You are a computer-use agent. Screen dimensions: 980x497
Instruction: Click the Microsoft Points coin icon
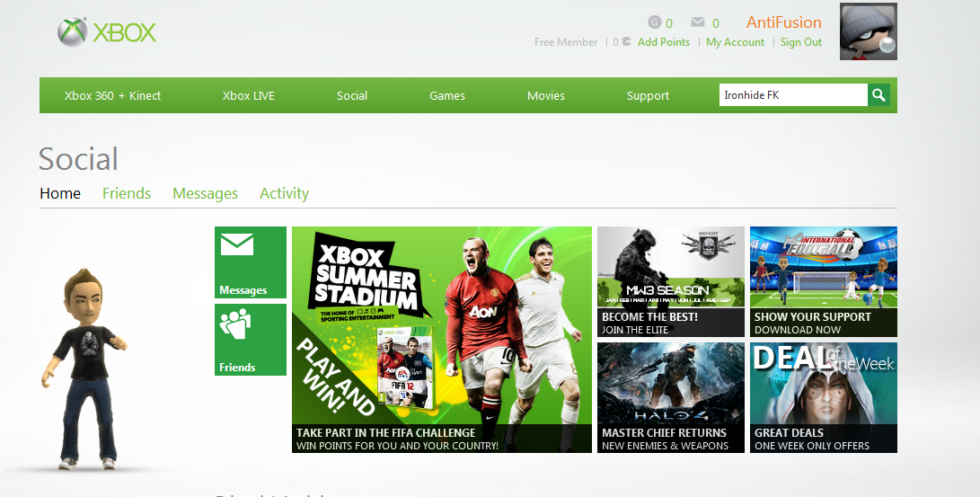(x=626, y=42)
